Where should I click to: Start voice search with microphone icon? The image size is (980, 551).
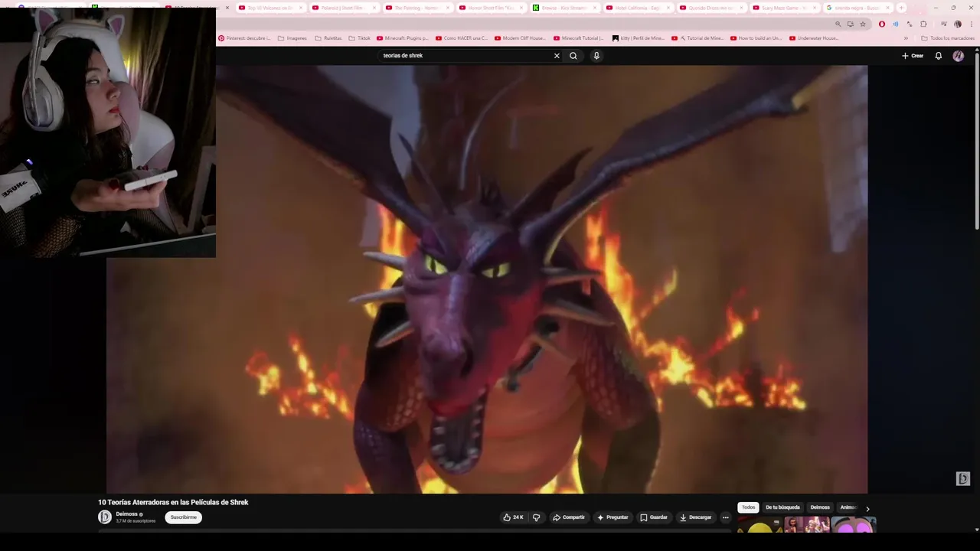596,56
